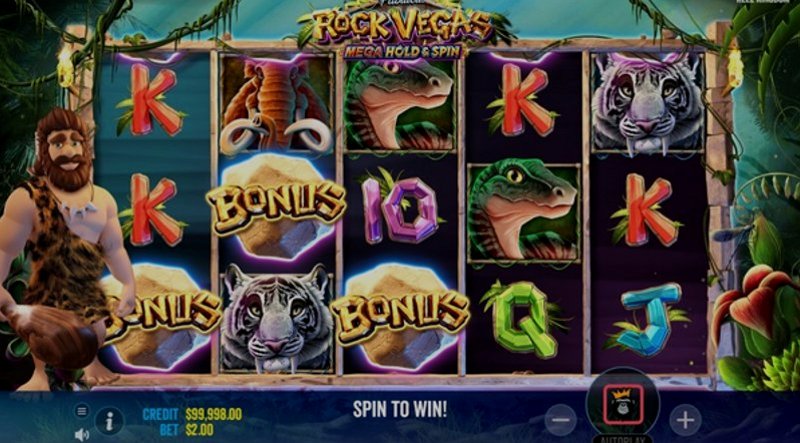800x443 pixels.
Task: Click the white sabertooth tiger top right
Action: click(x=647, y=103)
